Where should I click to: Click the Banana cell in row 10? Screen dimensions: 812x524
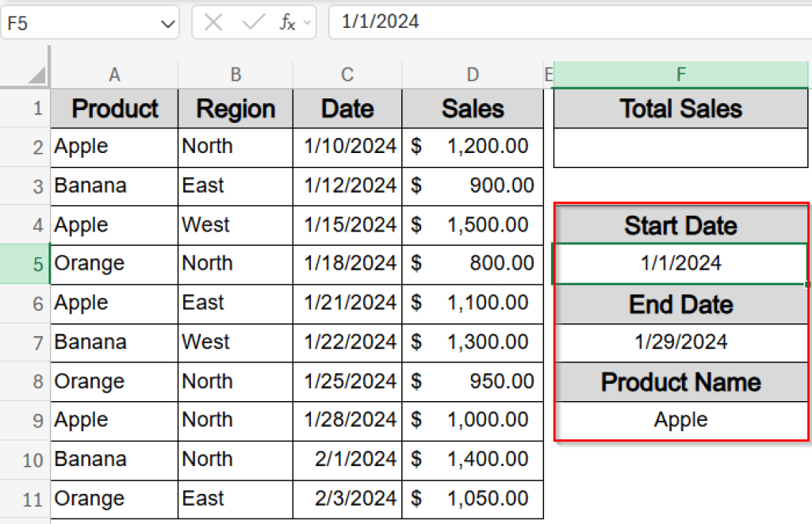point(114,460)
